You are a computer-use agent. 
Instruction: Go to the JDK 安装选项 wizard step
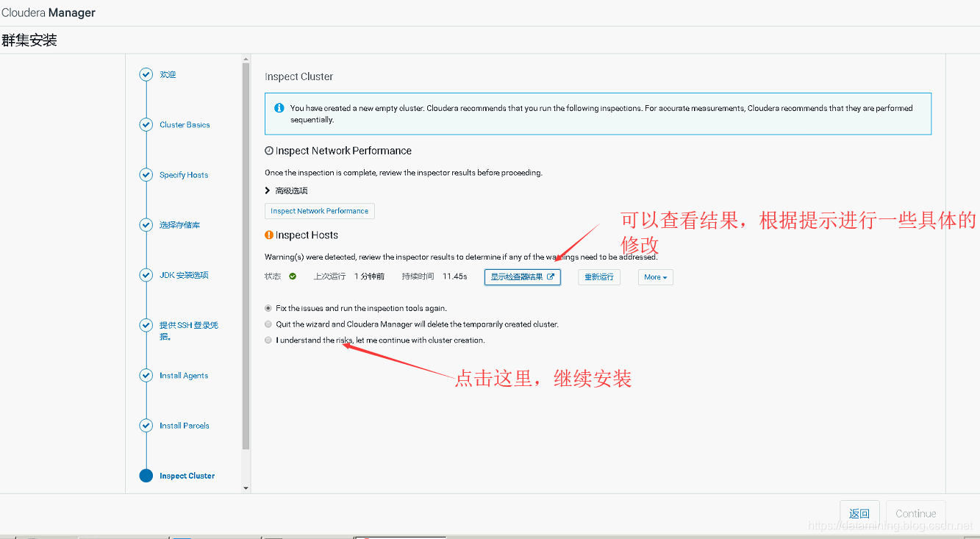coord(184,275)
